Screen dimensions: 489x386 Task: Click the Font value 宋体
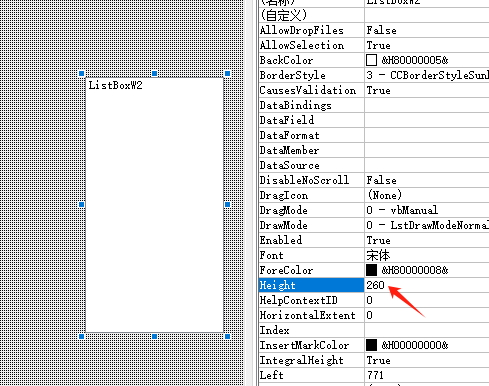(378, 255)
